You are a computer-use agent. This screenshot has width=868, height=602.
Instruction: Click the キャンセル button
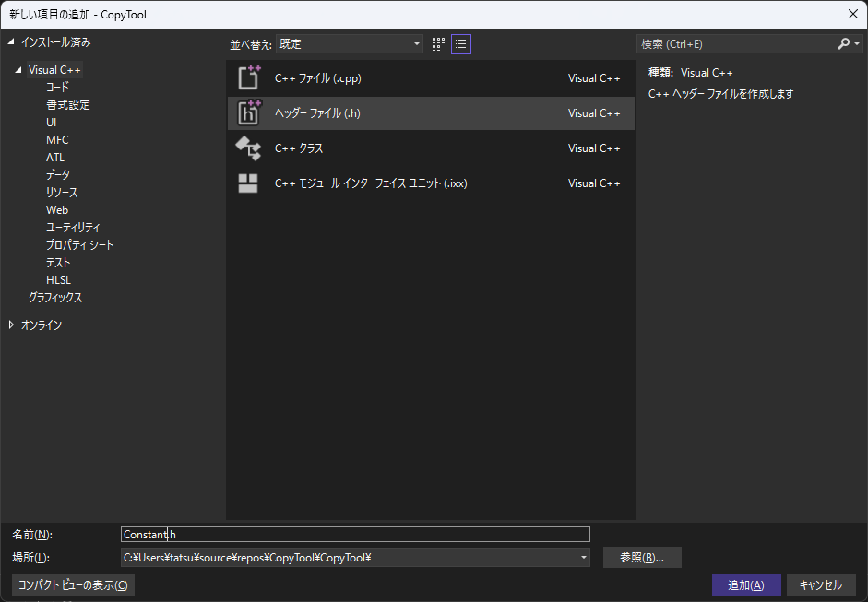tap(820, 585)
